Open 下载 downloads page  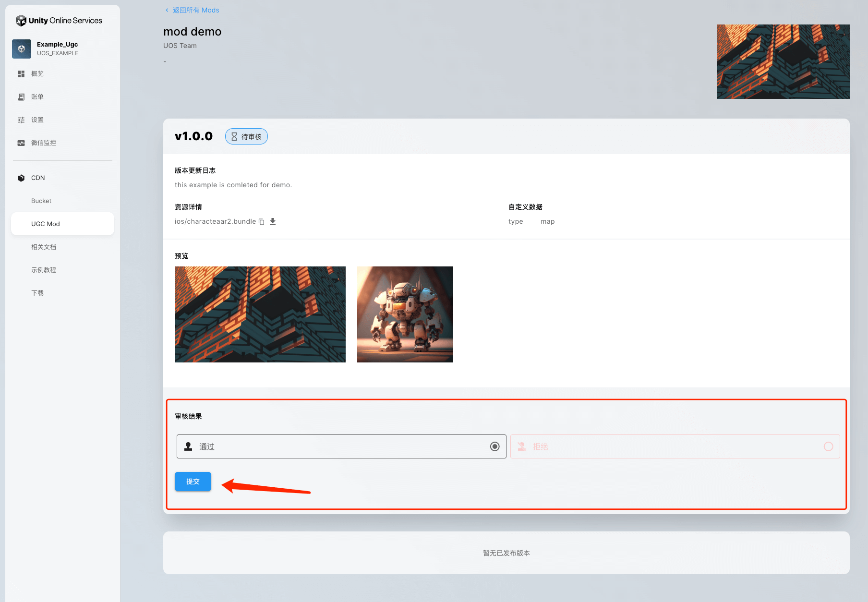pyautogui.click(x=37, y=293)
